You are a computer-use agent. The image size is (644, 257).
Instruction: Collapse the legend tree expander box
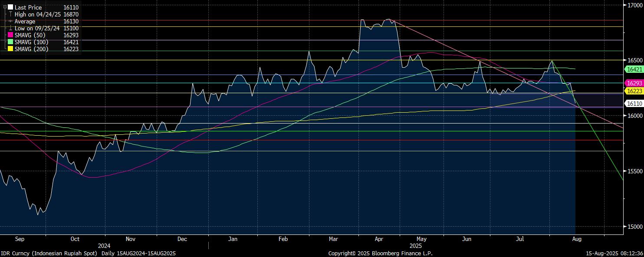click(x=5, y=7)
